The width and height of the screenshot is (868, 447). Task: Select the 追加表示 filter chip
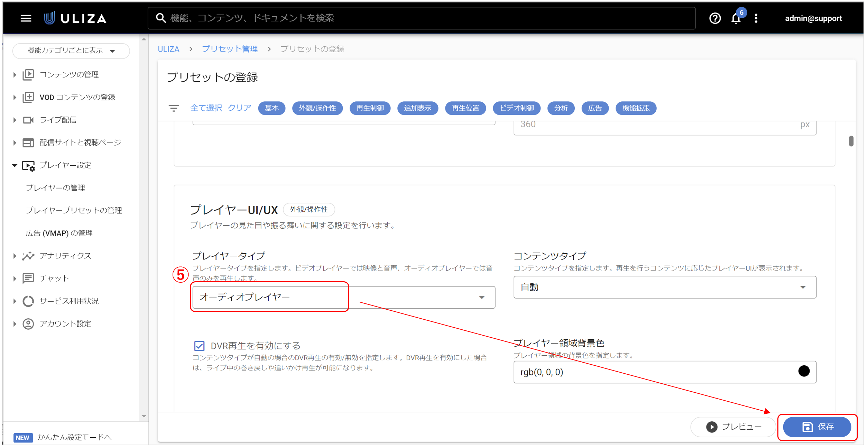pyautogui.click(x=418, y=108)
